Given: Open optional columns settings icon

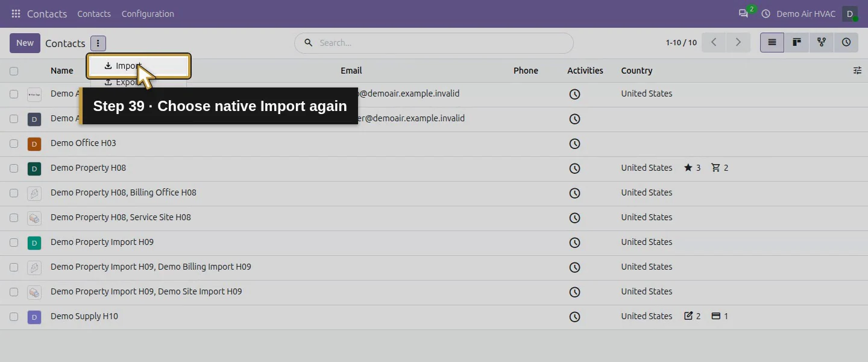Looking at the screenshot, I should 857,71.
